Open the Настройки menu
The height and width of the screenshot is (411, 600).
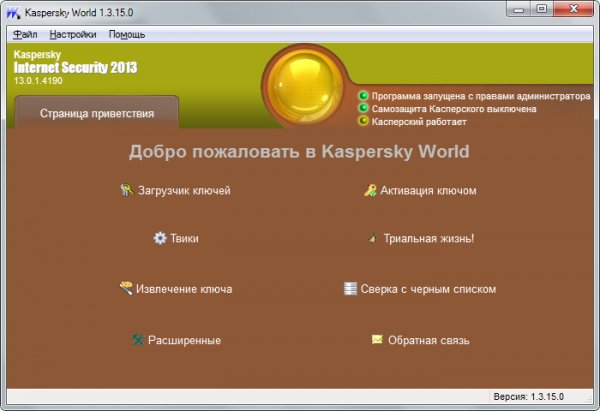[73, 34]
